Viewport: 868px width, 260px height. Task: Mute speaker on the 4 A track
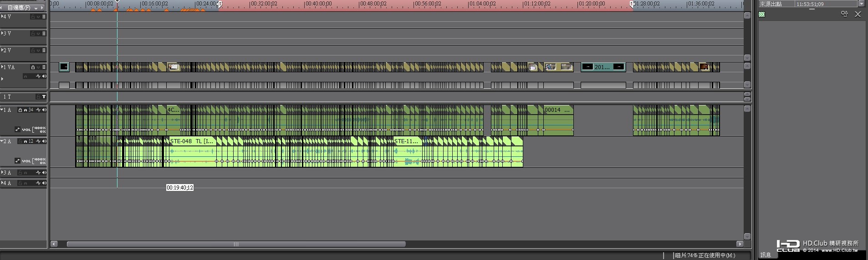(x=44, y=183)
